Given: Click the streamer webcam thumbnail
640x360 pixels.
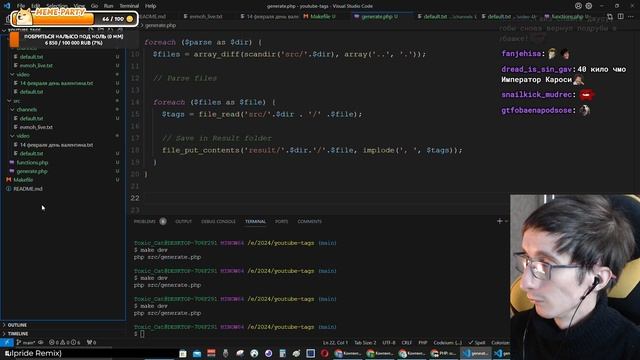Looking at the screenshot, I should click(x=575, y=277).
